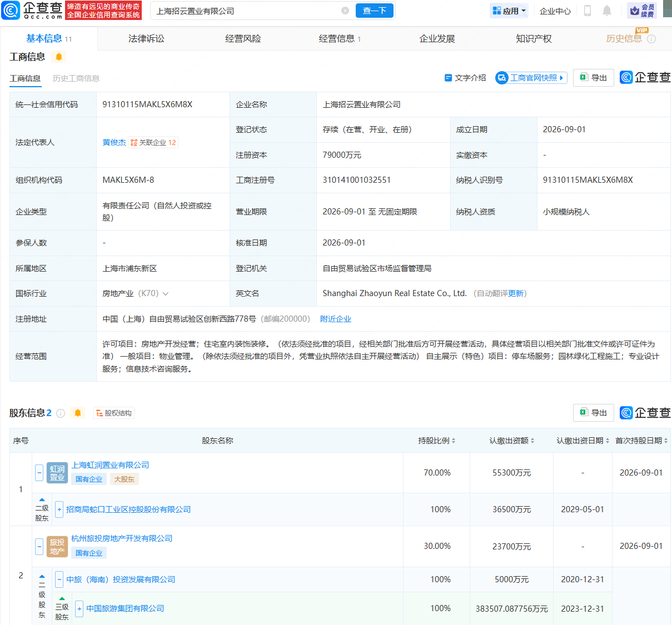The height and width of the screenshot is (625, 672).
Task: Open 工商官网快照 button
Action: [x=531, y=78]
